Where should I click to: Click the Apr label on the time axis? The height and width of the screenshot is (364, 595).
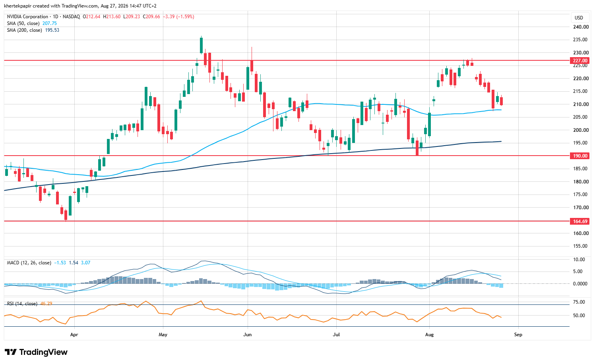[74, 335]
